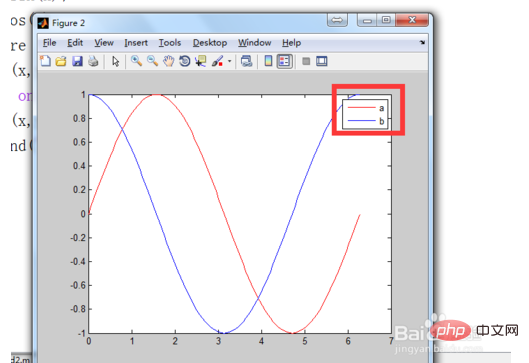The width and height of the screenshot is (529, 363).
Task: Click y-axis tick label -0.6
Action: click(x=78, y=285)
